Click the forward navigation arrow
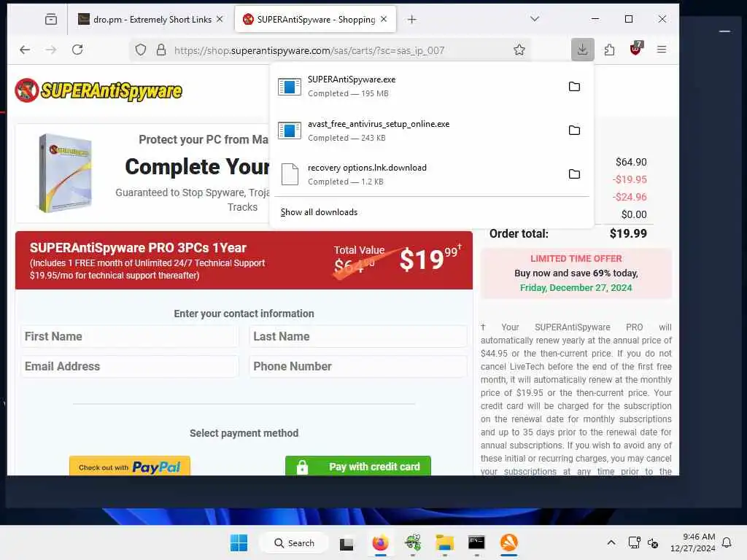This screenshot has height=560, width=747. (51, 50)
